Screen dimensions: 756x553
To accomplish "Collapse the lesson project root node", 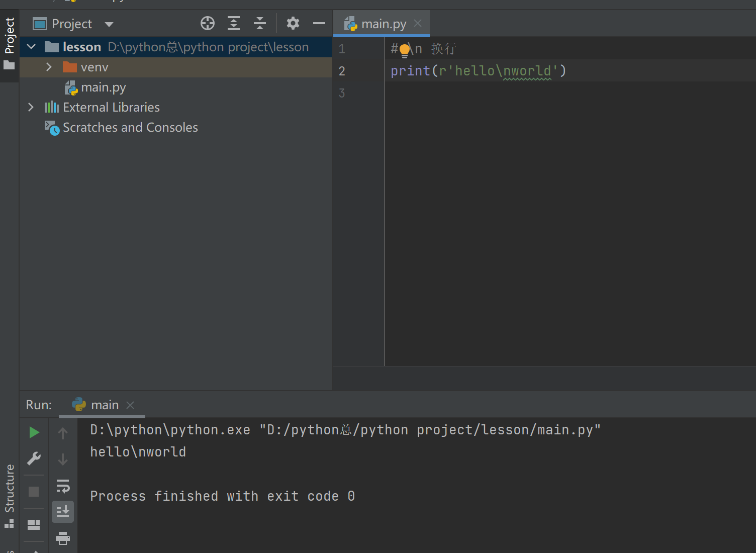I will pyautogui.click(x=31, y=47).
